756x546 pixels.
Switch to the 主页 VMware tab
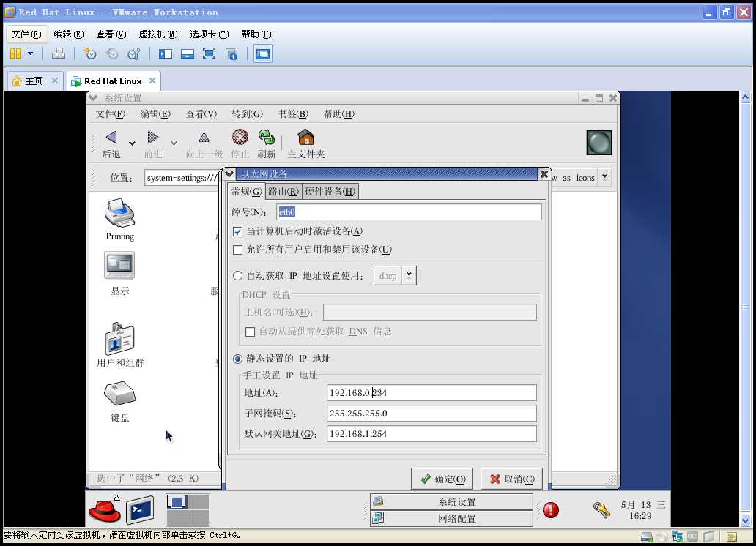34,81
